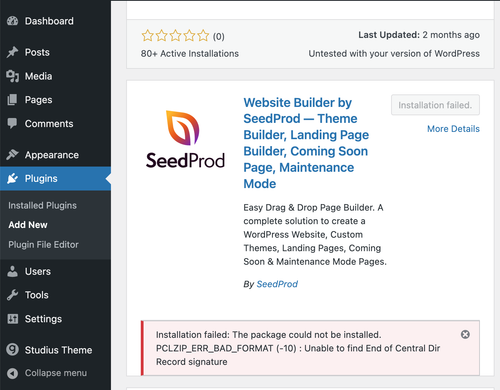500x390 pixels.
Task: Click the Comments speech bubble icon
Action: pos(12,124)
